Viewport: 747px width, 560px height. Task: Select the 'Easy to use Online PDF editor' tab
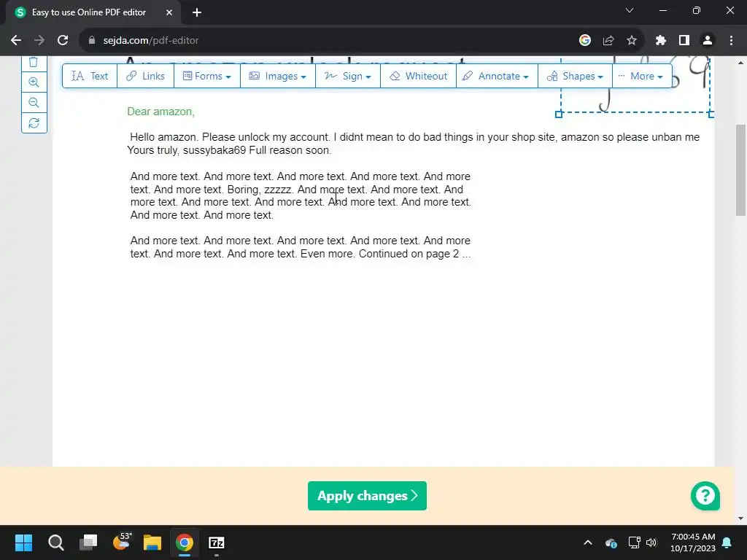[x=93, y=12]
